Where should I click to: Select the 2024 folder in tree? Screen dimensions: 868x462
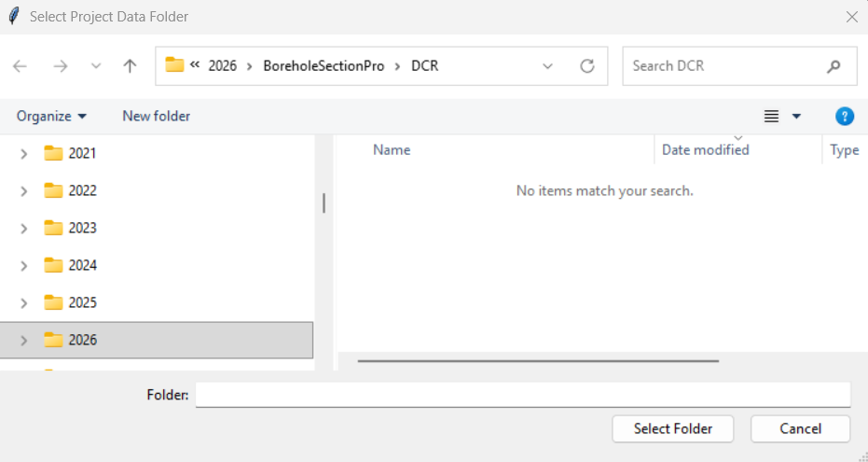(82, 265)
